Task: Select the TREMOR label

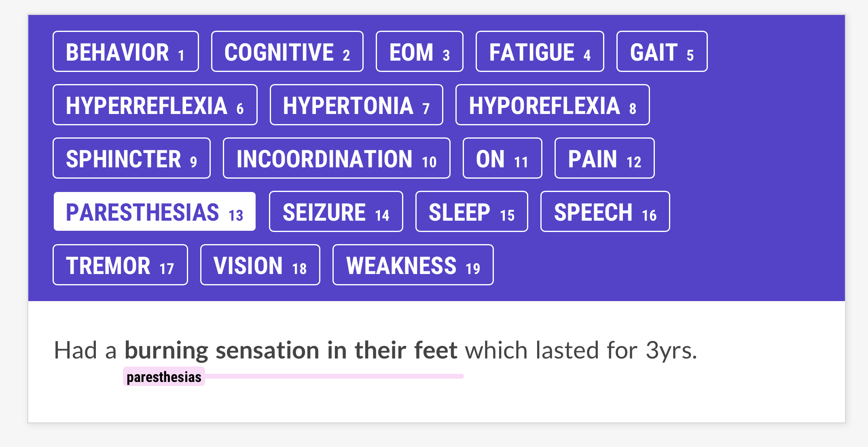Action: [x=120, y=265]
